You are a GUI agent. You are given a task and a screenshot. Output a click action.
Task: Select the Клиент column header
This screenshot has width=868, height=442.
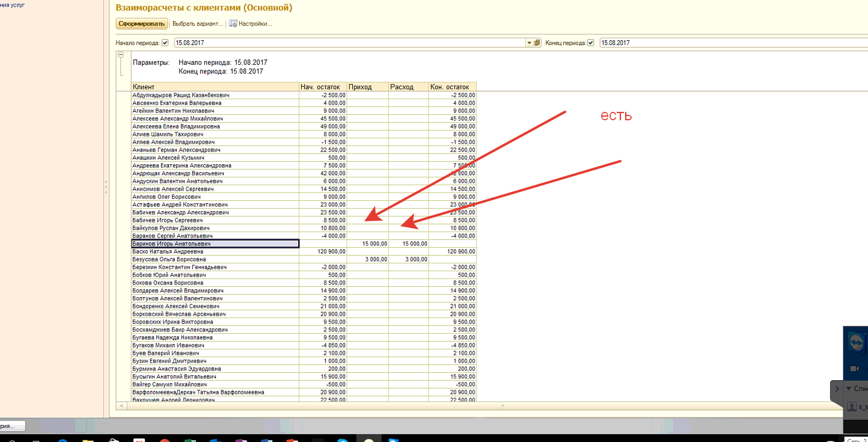[215, 87]
